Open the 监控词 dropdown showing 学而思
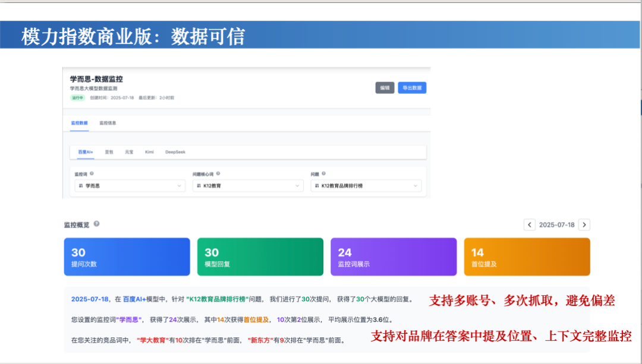 (130, 186)
